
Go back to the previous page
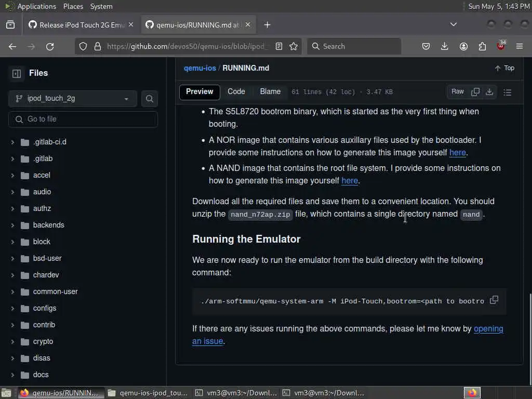(x=12, y=46)
